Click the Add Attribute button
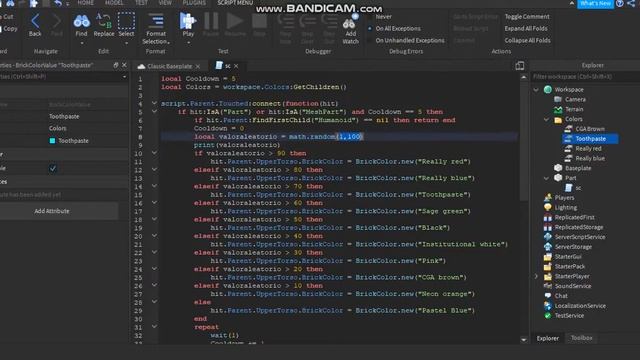This screenshot has width=640, height=360. click(x=52, y=211)
